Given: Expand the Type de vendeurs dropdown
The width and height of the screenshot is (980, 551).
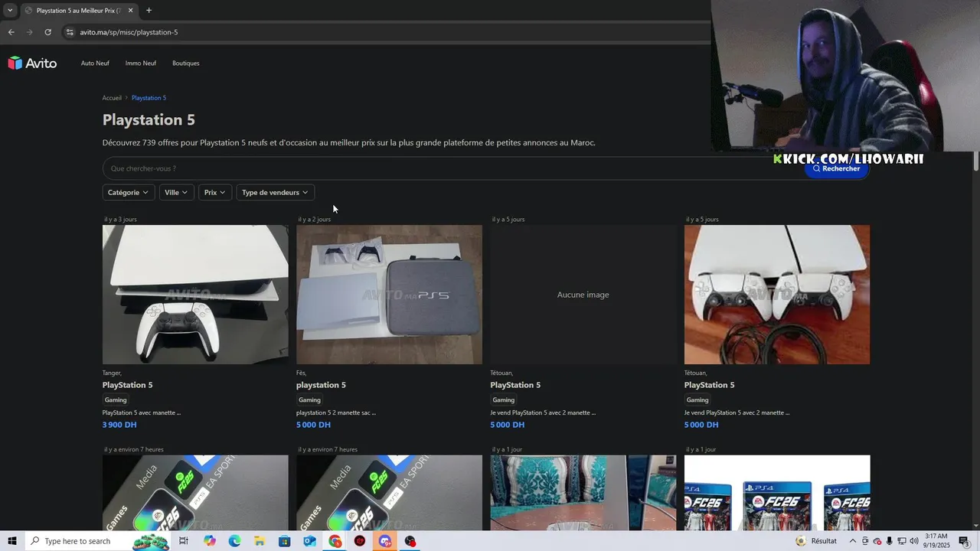Looking at the screenshot, I should pos(275,192).
